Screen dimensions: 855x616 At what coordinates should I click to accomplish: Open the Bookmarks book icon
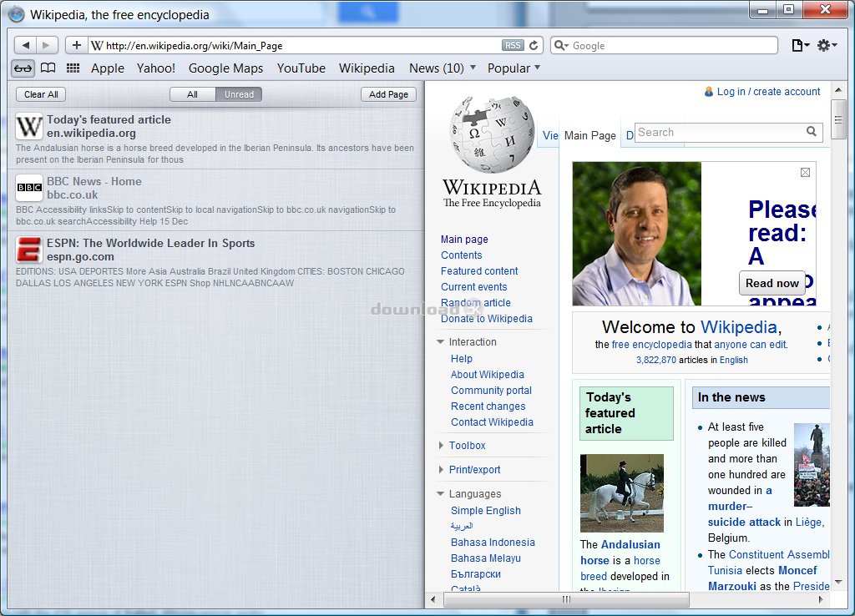[x=48, y=68]
